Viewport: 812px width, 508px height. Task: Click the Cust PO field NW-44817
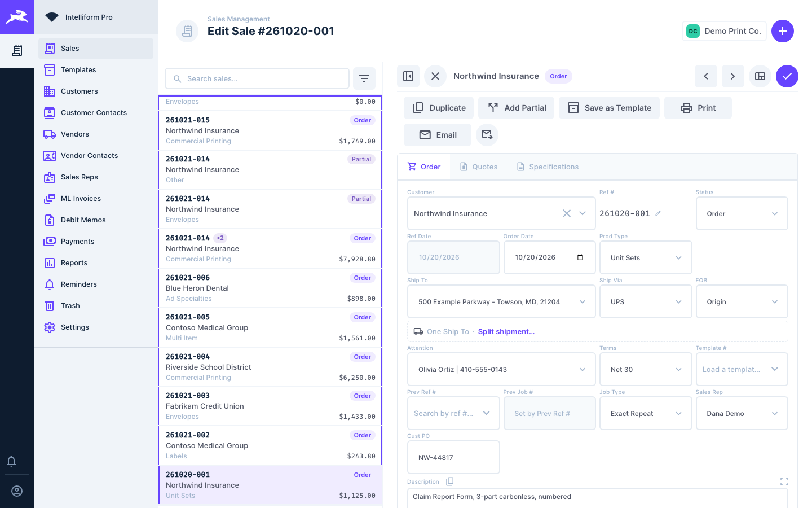point(453,457)
